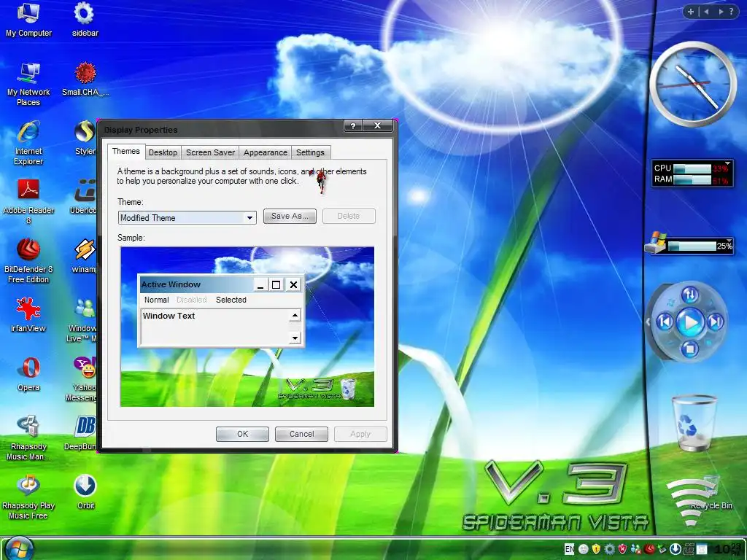Click the Save As... button
Screen dimensions: 747x560
pyautogui.click(x=290, y=216)
